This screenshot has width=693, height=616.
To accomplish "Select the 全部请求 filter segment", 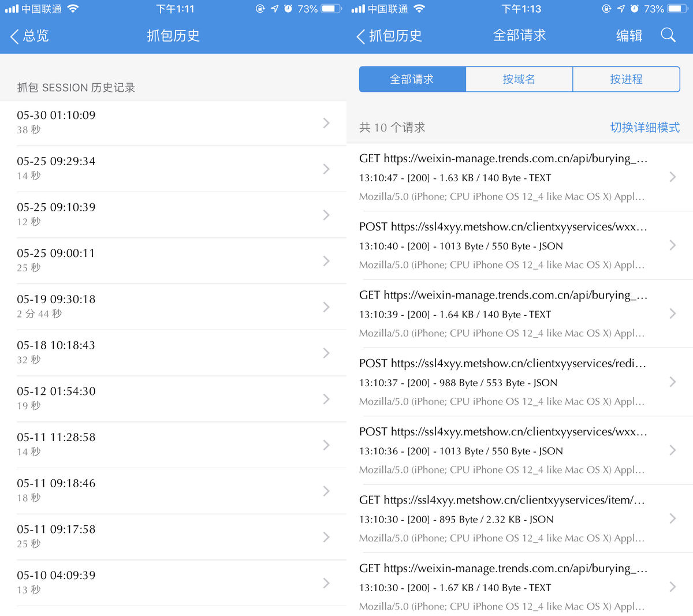I will [412, 79].
